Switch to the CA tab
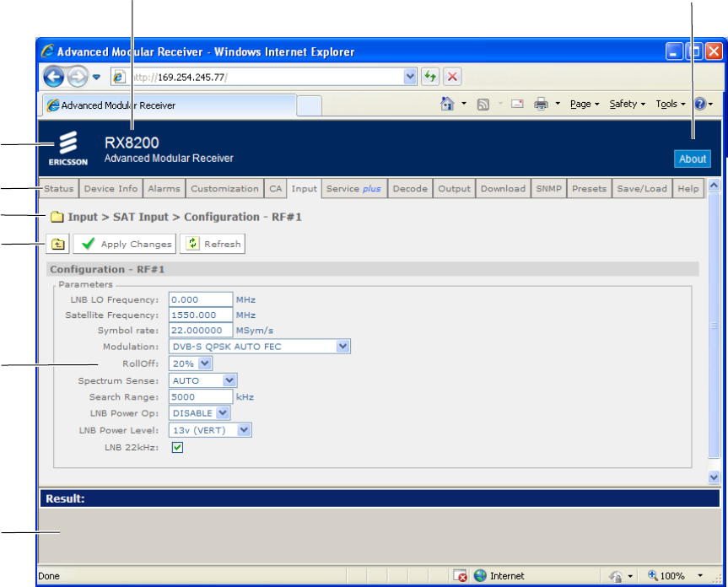Viewport: 728px width, 587px height. click(x=275, y=188)
